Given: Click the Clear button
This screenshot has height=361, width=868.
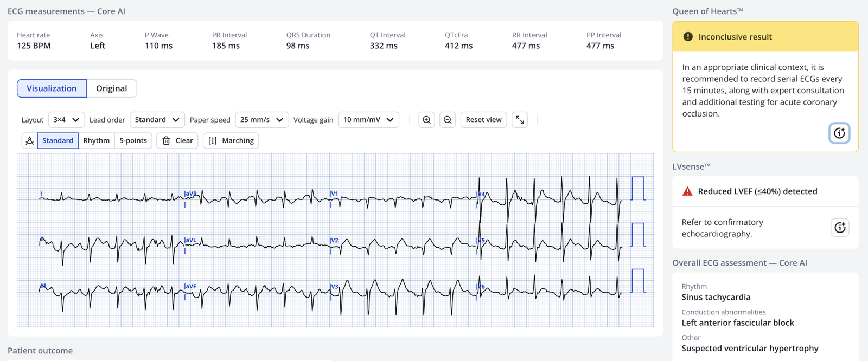Looking at the screenshot, I should (177, 140).
